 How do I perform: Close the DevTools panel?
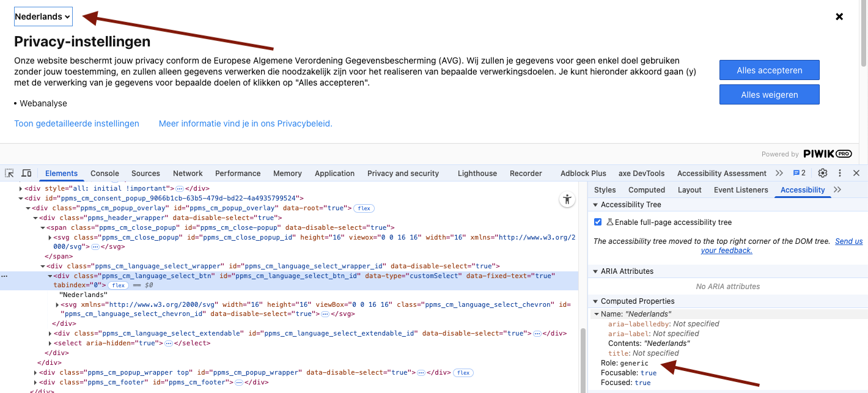[856, 173]
